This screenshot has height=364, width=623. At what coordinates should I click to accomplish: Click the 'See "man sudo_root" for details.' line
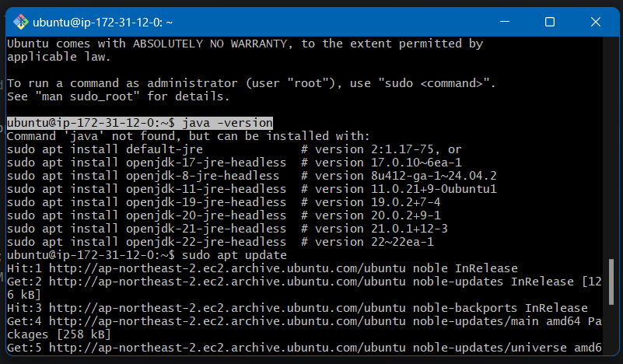(x=118, y=96)
